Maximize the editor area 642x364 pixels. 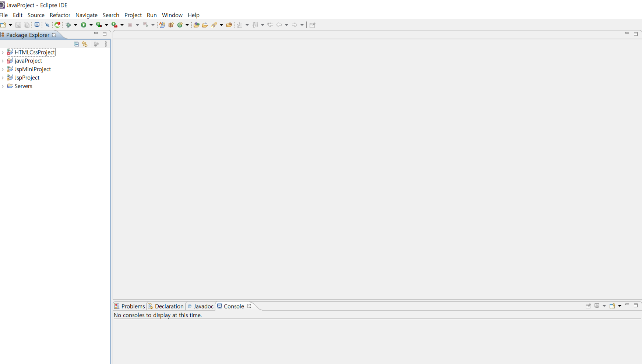pos(636,34)
